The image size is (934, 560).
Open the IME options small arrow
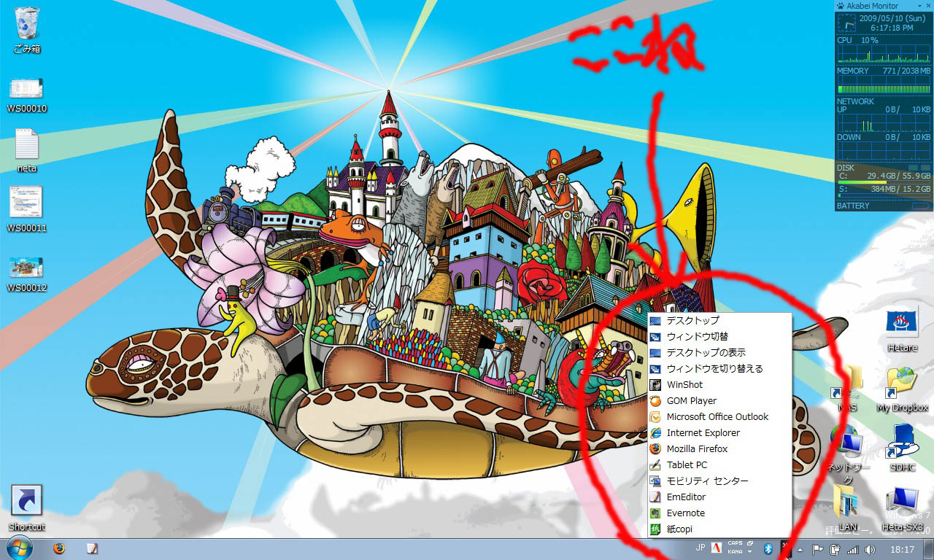pyautogui.click(x=750, y=552)
